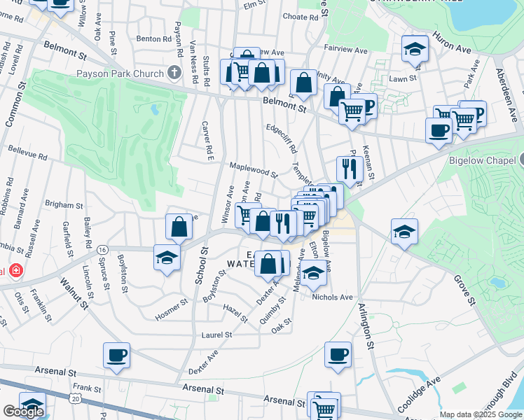Open the cafe marker left of Belmont St's east end
This screenshot has height=420, width=524.
click(x=439, y=130)
